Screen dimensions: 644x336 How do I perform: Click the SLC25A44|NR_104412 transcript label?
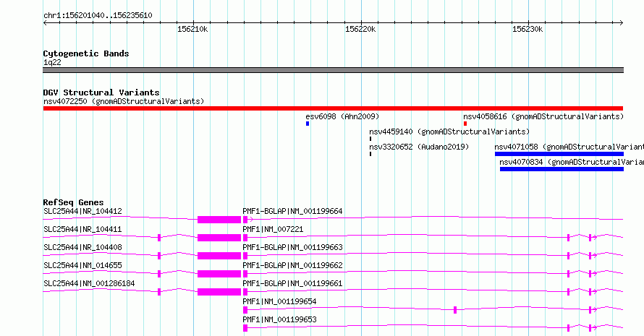pyautogui.click(x=82, y=211)
